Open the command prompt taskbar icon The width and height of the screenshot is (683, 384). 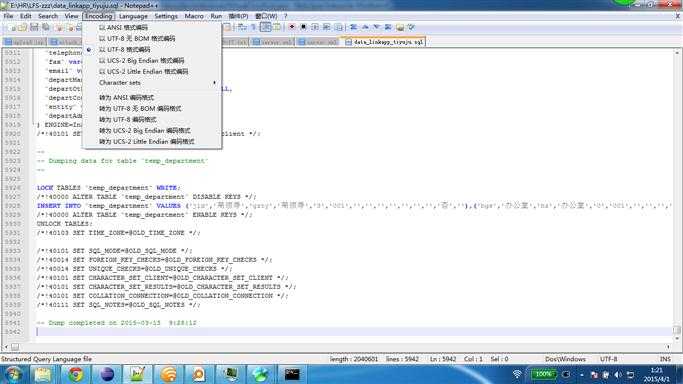pos(292,374)
